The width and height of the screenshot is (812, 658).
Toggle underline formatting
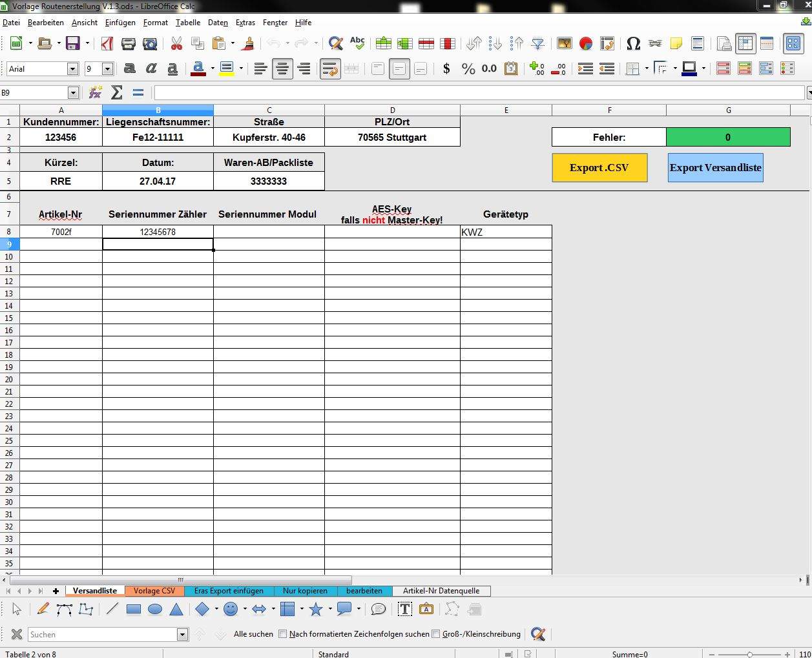[172, 68]
